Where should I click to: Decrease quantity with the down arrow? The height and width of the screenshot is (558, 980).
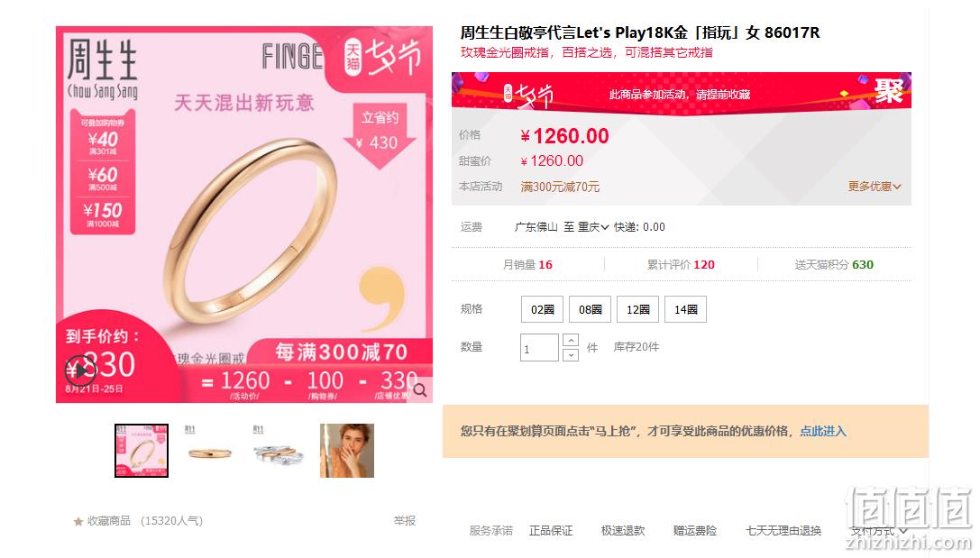click(571, 355)
